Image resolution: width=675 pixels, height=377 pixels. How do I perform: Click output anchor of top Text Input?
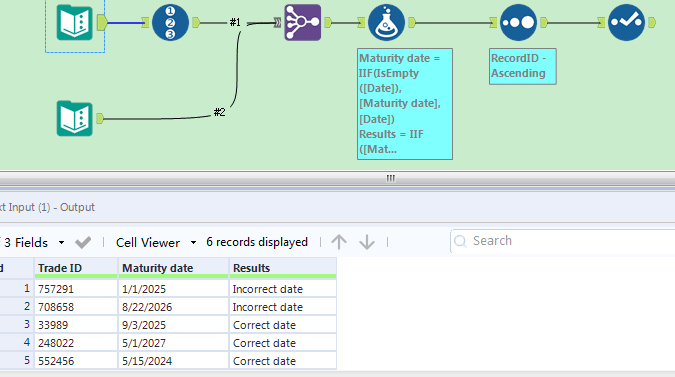[x=102, y=22]
